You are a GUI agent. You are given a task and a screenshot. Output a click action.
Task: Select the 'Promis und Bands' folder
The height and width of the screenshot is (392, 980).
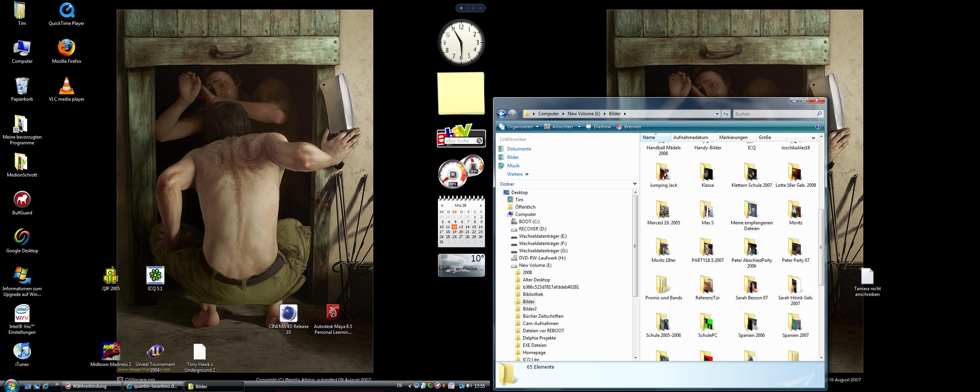click(663, 288)
